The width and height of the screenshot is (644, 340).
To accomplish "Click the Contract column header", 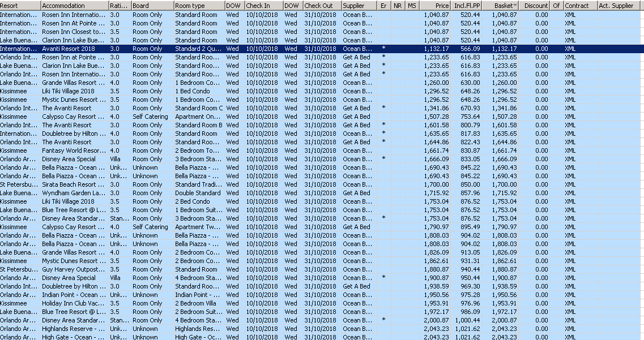I will click(580, 5).
